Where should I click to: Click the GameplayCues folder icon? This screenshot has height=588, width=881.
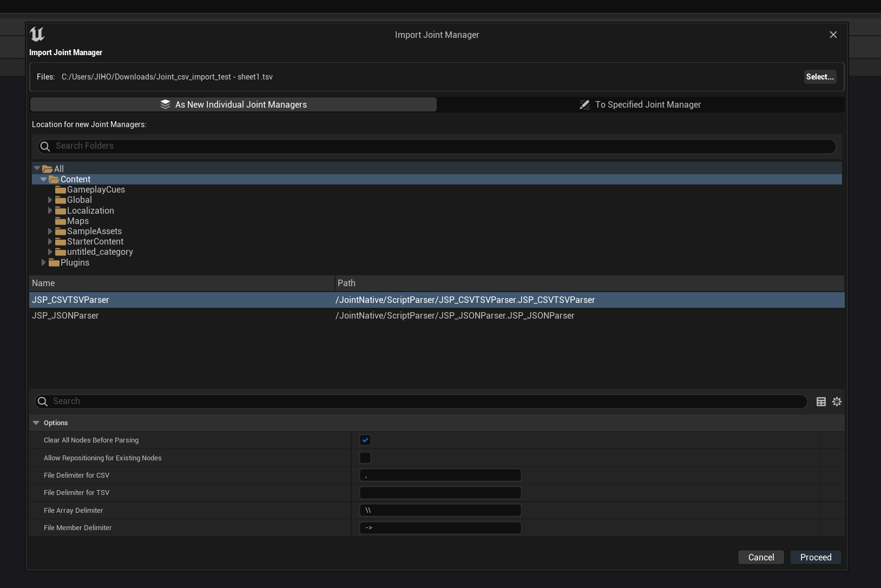coord(61,190)
